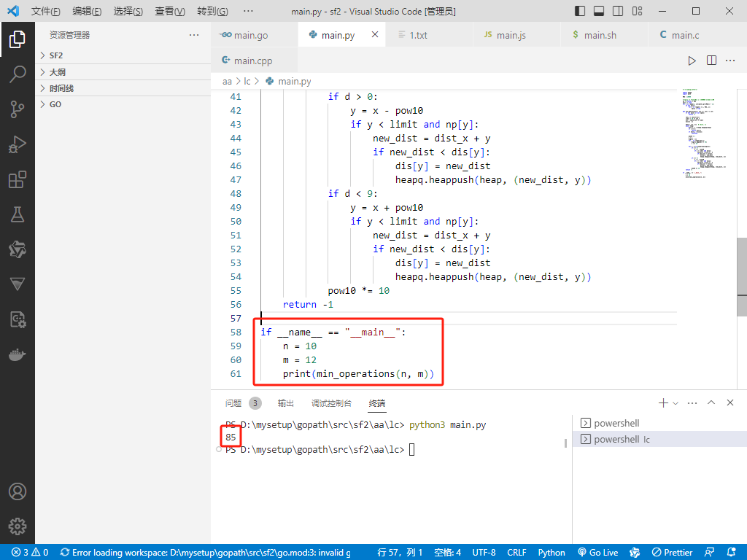Viewport: 747px width, 560px height.
Task: Click the cursor position 行 57, 列 1
Action: coord(400,552)
